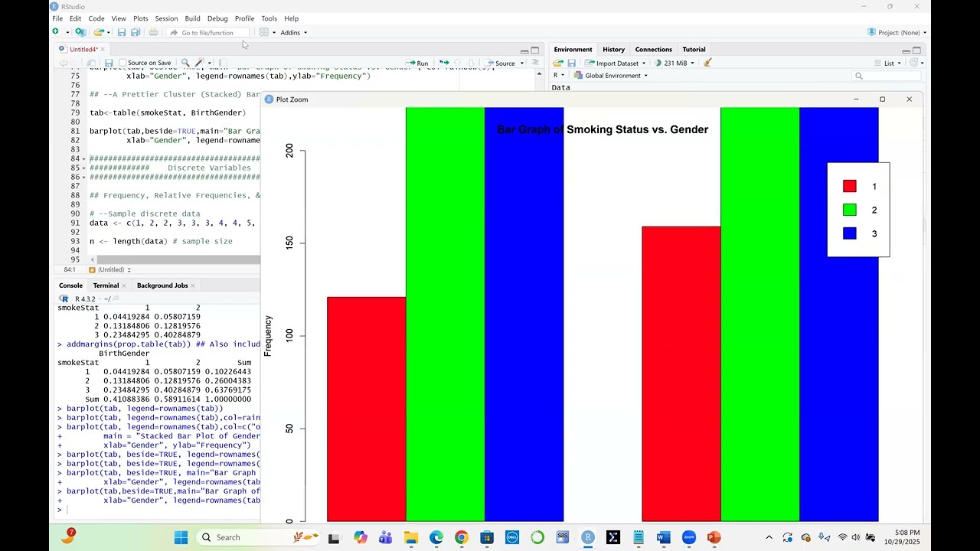
Task: Click the Show in new window icon
Action: tap(91, 63)
